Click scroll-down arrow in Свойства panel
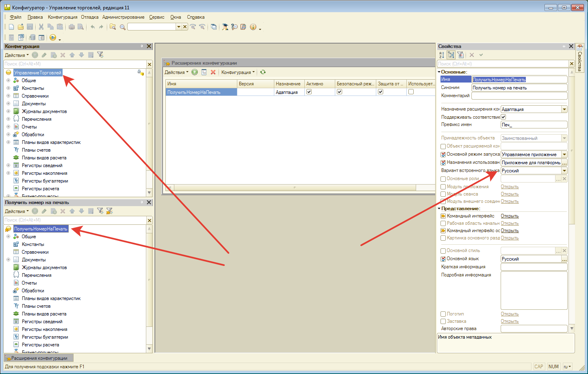 click(572, 328)
